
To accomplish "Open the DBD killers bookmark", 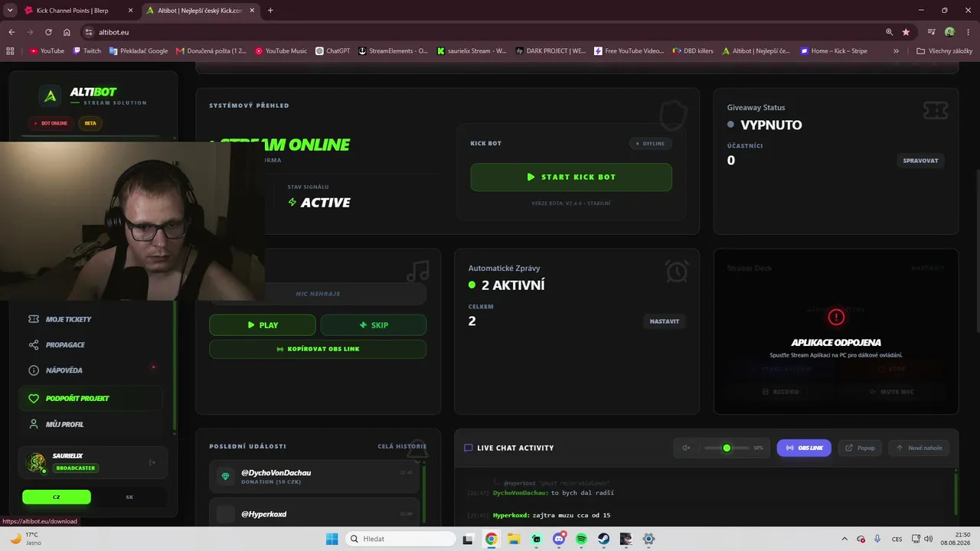I will tap(693, 51).
